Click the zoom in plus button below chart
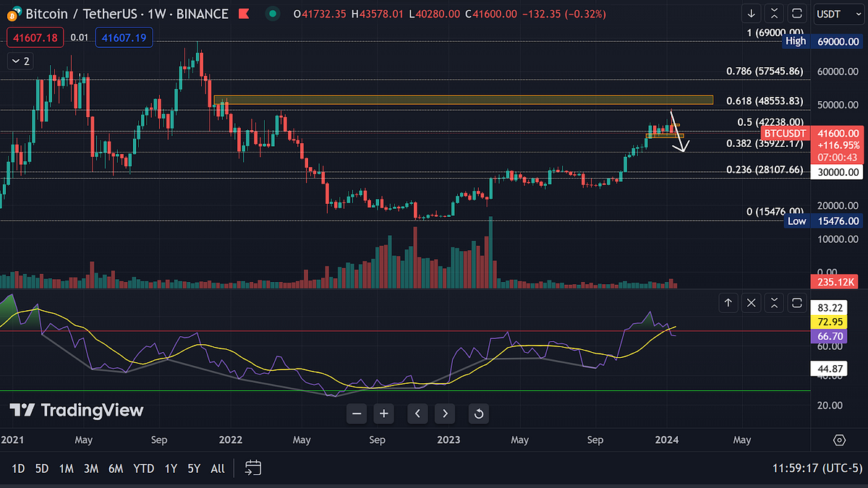Image resolution: width=868 pixels, height=488 pixels. tap(383, 414)
